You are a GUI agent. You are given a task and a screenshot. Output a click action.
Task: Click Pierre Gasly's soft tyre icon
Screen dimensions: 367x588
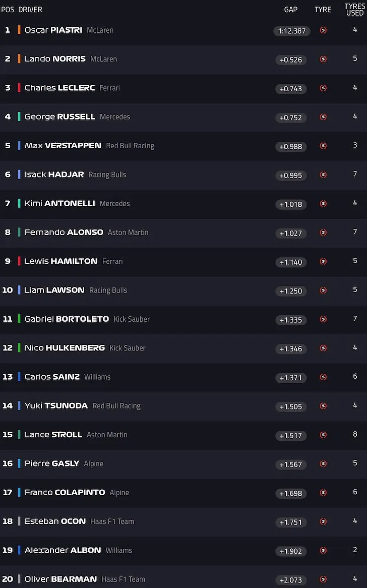point(323,463)
